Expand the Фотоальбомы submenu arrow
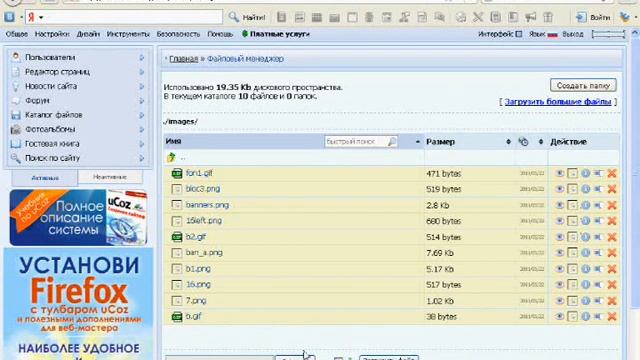The width and height of the screenshot is (640, 360). click(x=141, y=129)
